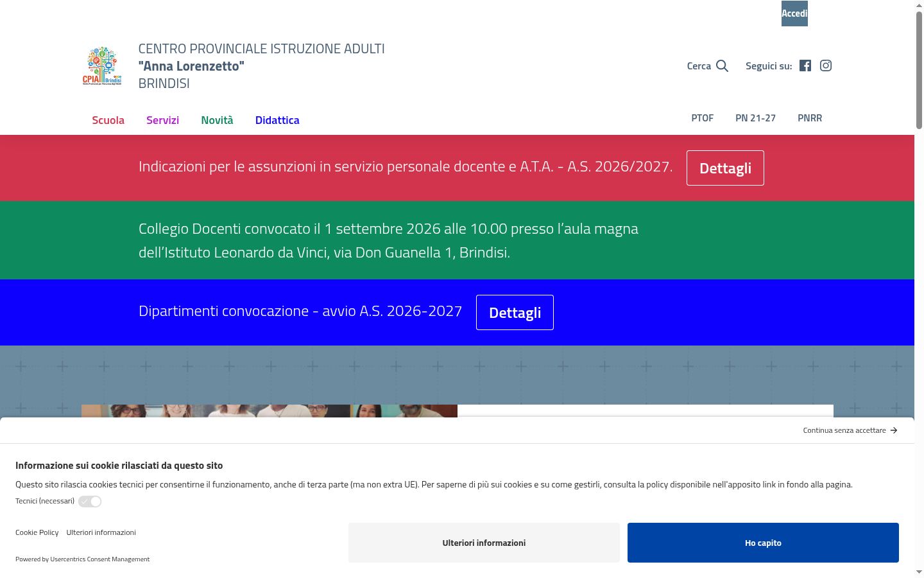This screenshot has height=578, width=924.
Task: Open the PNRR link
Action: click(810, 118)
